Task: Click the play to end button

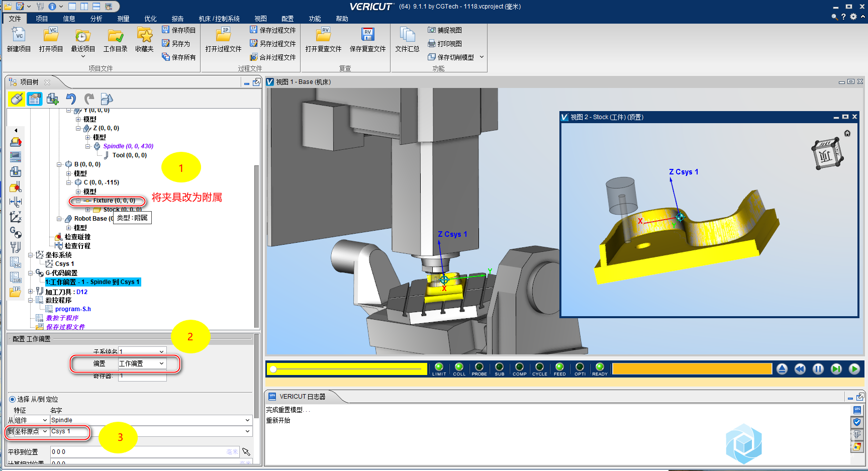Action: click(854, 369)
